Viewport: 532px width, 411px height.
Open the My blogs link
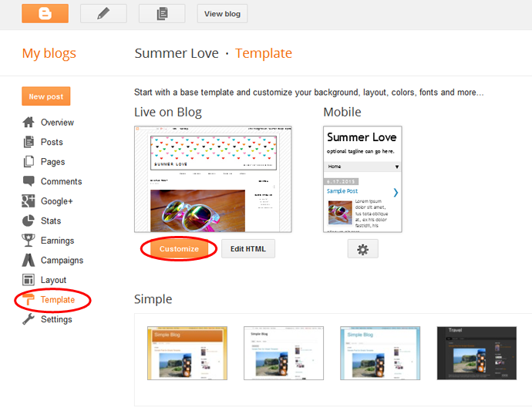pyautogui.click(x=49, y=54)
